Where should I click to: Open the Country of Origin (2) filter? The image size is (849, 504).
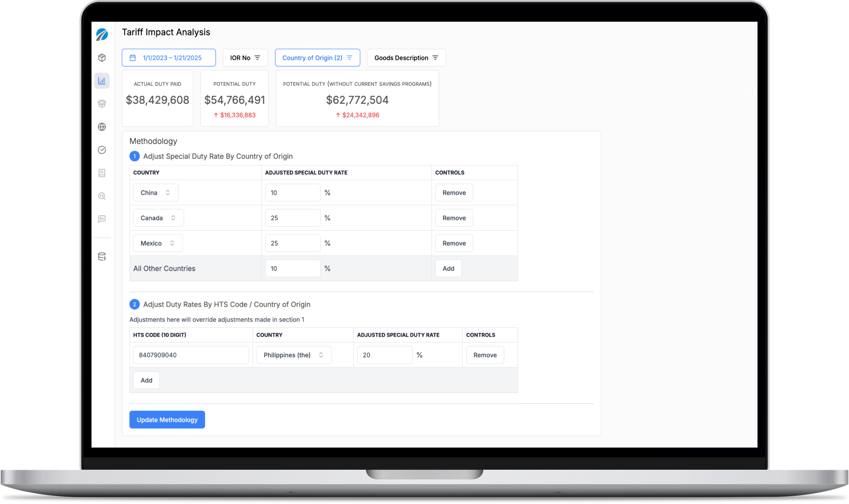click(318, 58)
